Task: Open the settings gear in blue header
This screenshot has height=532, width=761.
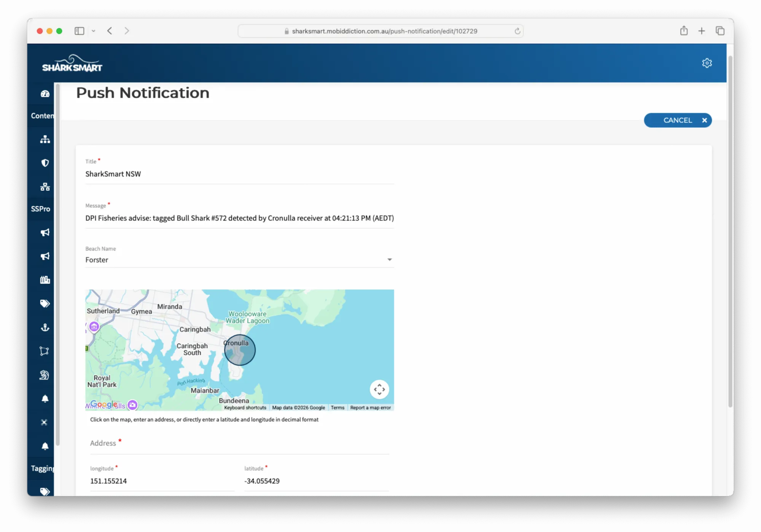Action: coord(707,63)
